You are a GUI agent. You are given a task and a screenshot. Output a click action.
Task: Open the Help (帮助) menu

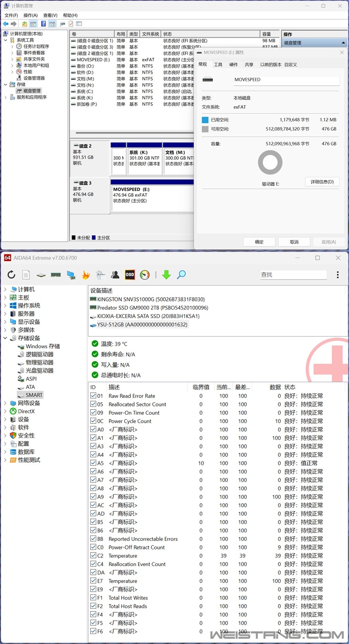pyautogui.click(x=70, y=15)
